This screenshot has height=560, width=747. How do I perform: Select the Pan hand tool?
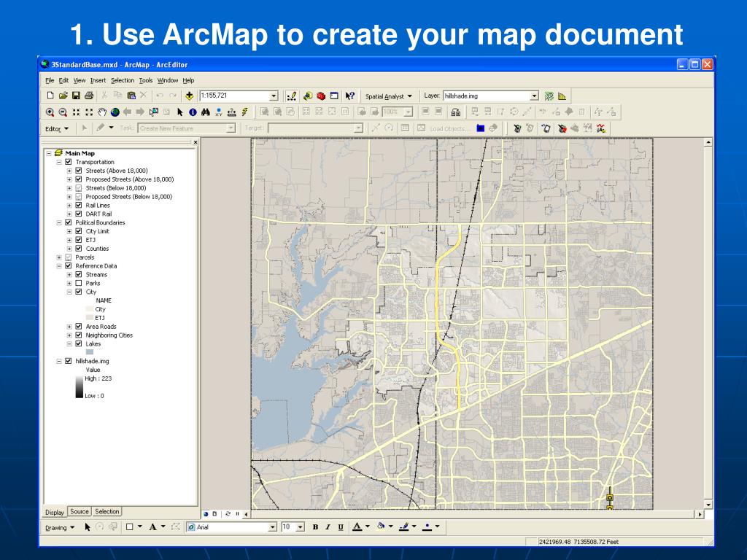[102, 112]
